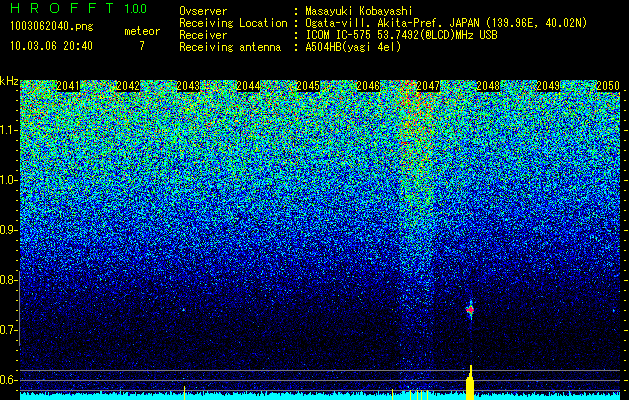Click time marker 2042
Screen dimensions: 629x400
coord(128,86)
